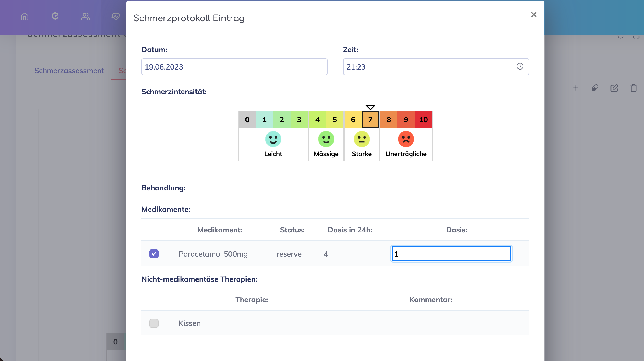Select pain intensity 3 on scale
This screenshot has height=361, width=644.
[299, 120]
